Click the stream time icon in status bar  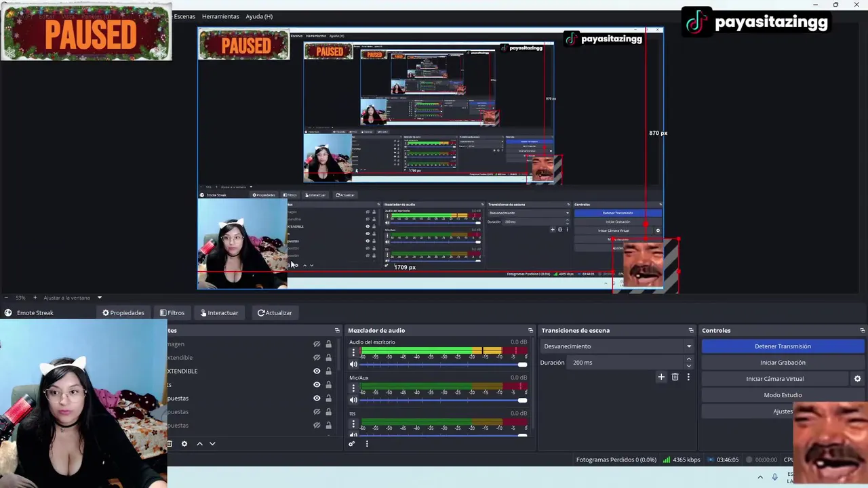pyautogui.click(x=711, y=460)
